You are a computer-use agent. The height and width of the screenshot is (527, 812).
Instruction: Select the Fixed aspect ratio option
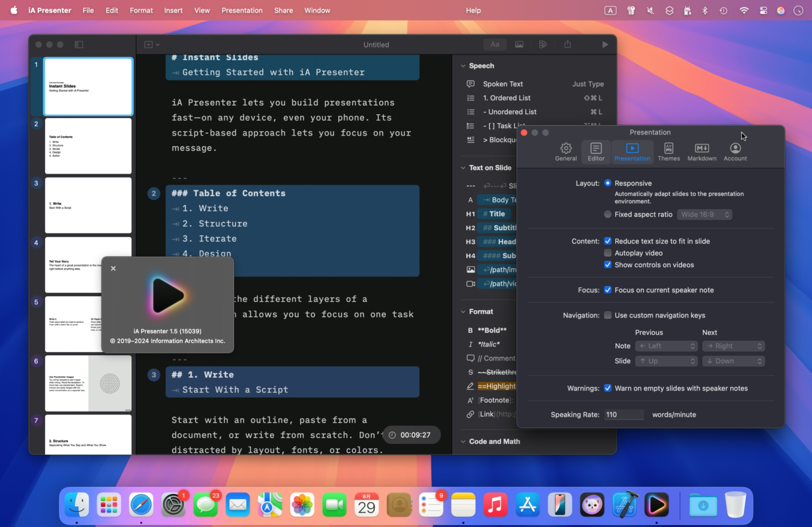point(607,214)
